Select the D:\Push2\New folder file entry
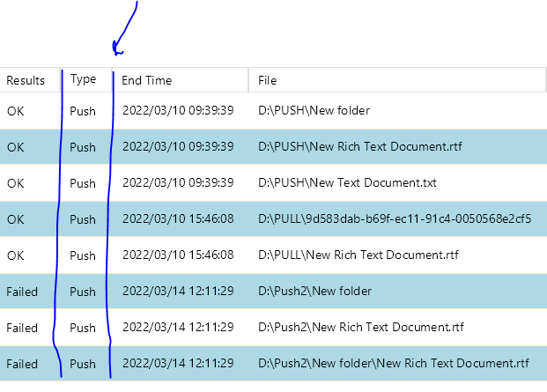The height and width of the screenshot is (392, 547). 314,291
